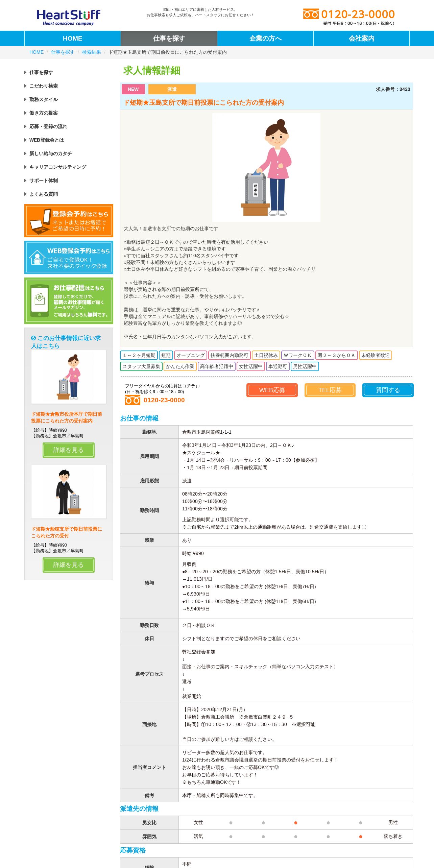This screenshot has width=434, height=868.
Task: Open sidebar item 新しい給与のカタチ
Action: point(51,153)
